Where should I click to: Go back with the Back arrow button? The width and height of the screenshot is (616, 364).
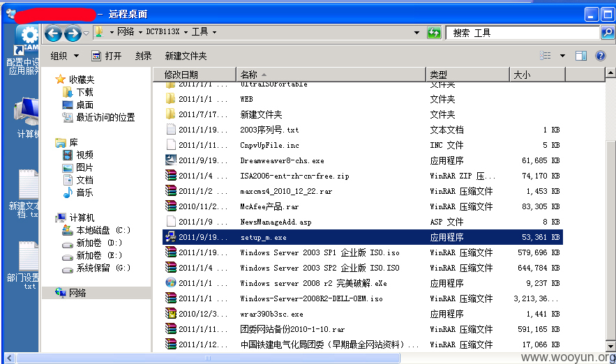53,33
